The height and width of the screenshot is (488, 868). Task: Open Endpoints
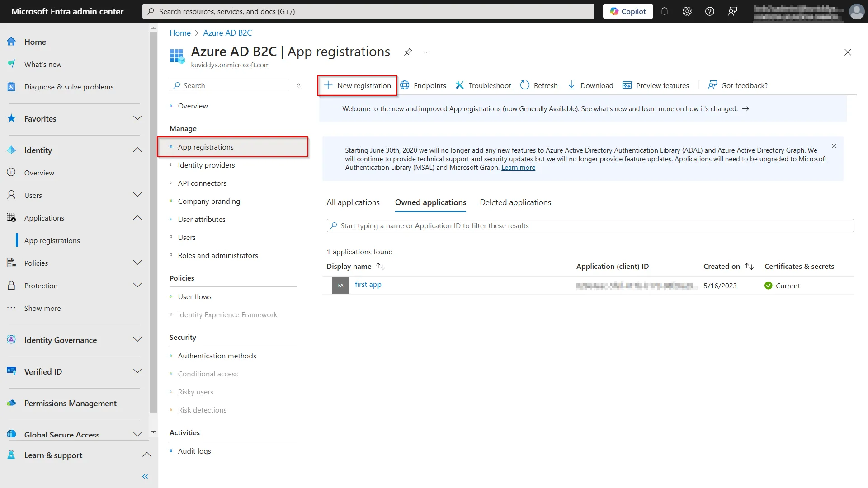point(423,85)
